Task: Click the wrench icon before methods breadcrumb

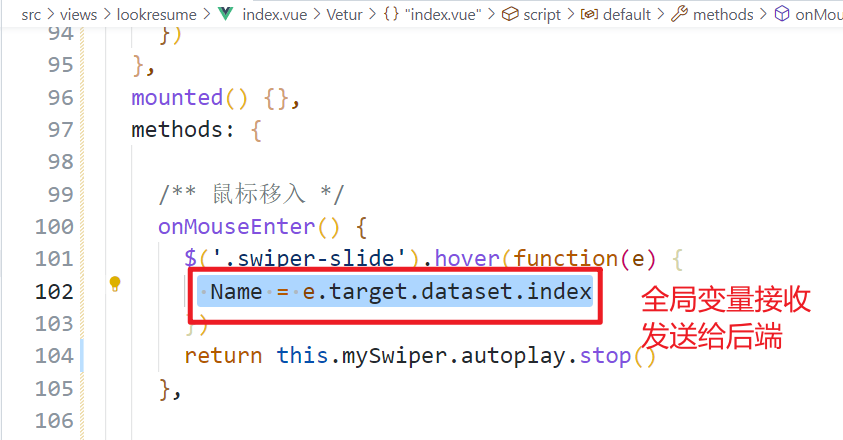Action: click(x=680, y=13)
